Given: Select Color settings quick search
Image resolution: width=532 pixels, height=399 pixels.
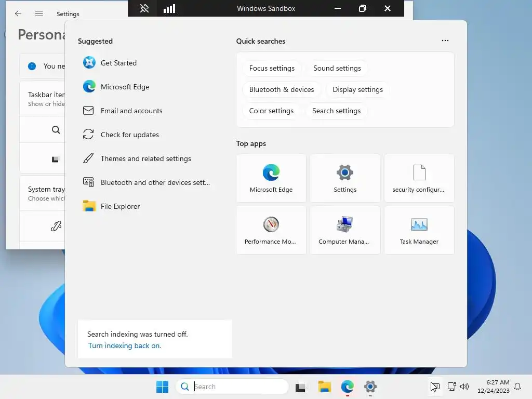Looking at the screenshot, I should [271, 111].
